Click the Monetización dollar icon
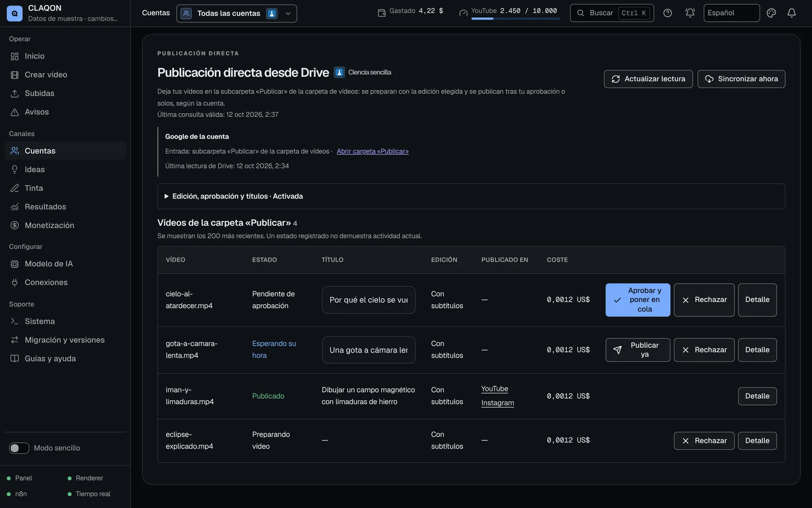 pos(15,226)
